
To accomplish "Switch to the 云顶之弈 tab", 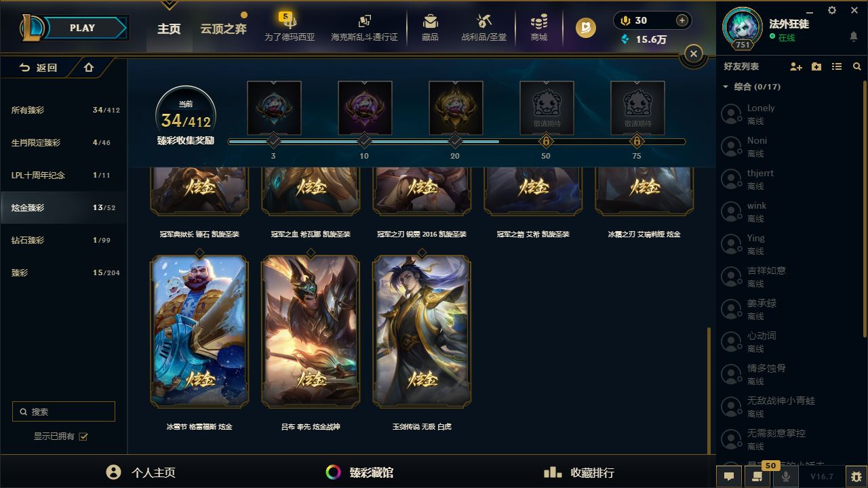I will coord(223,29).
